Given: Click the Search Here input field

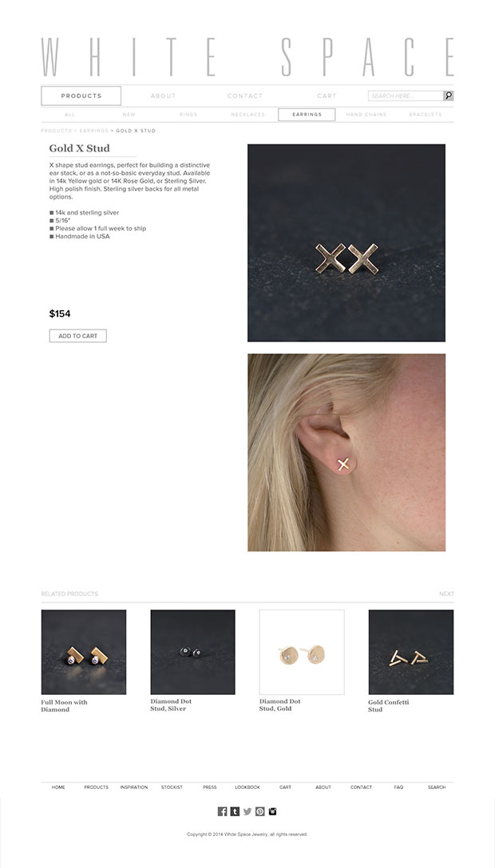Looking at the screenshot, I should 406,96.
